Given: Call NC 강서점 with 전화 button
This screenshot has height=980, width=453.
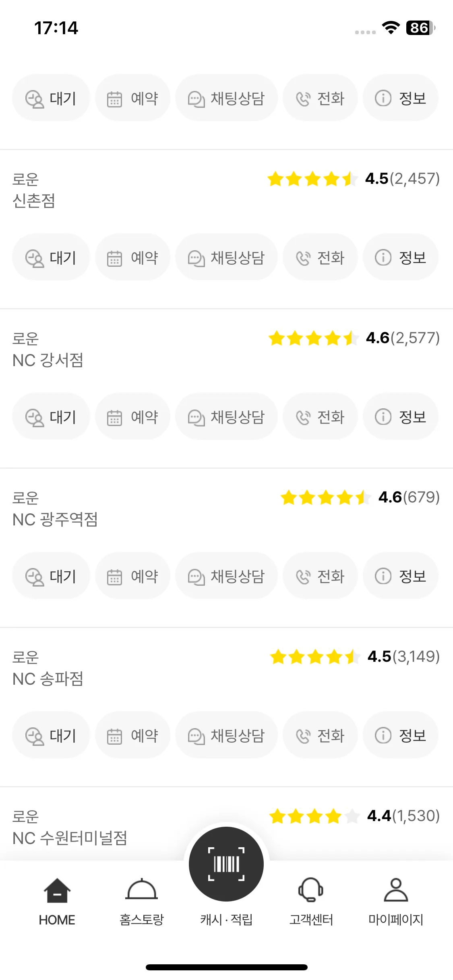Looking at the screenshot, I should coord(320,417).
